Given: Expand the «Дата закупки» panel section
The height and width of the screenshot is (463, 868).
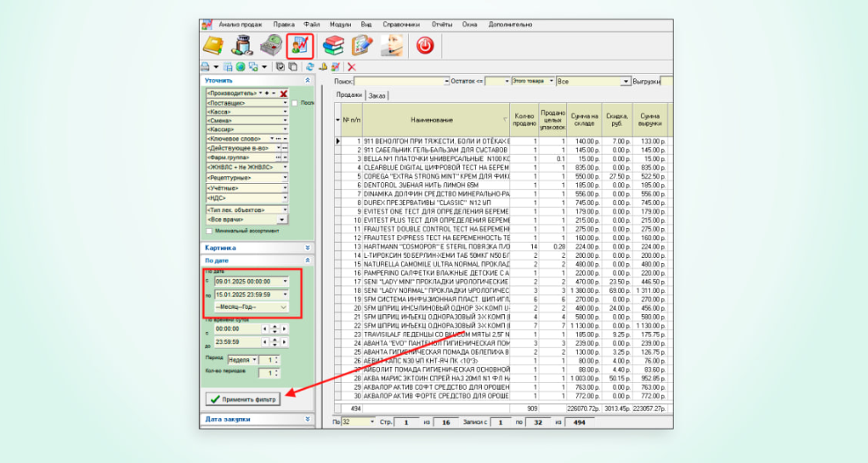Looking at the screenshot, I should pyautogui.click(x=307, y=419).
